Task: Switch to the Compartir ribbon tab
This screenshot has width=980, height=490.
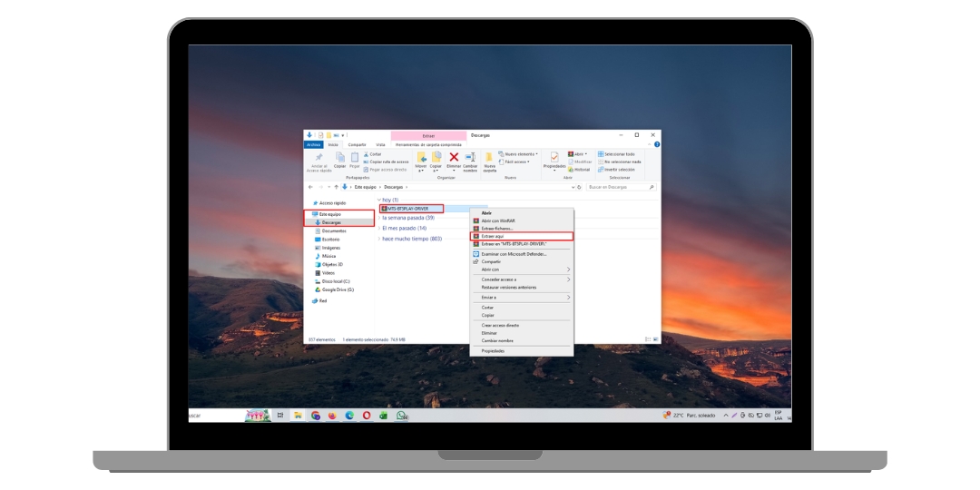Action: 357,144
